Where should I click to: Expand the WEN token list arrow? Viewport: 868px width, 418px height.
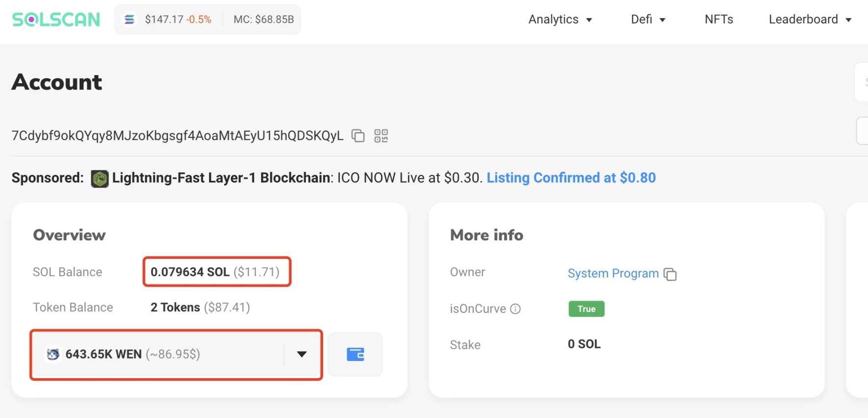(x=302, y=354)
